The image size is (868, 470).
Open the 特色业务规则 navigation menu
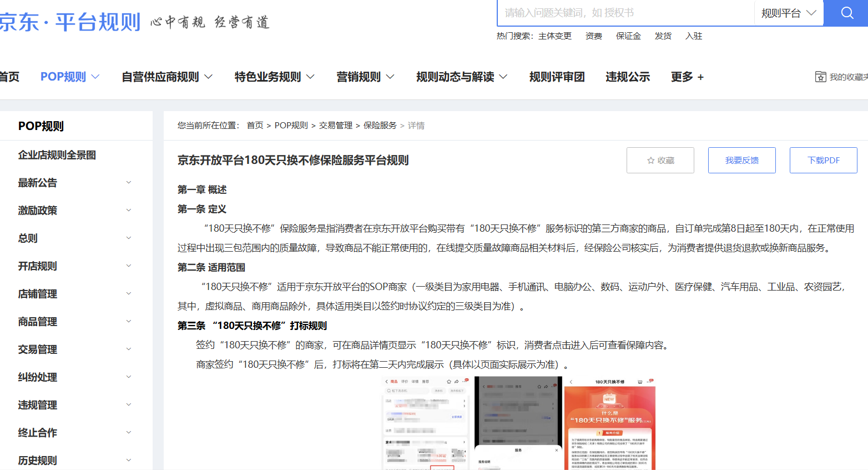[274, 77]
